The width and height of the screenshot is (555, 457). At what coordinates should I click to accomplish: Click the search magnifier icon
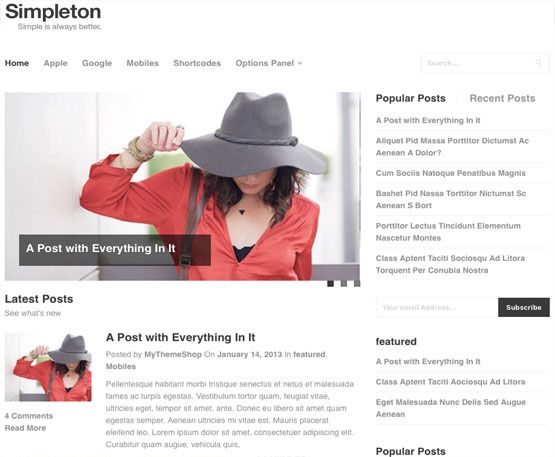pyautogui.click(x=538, y=63)
